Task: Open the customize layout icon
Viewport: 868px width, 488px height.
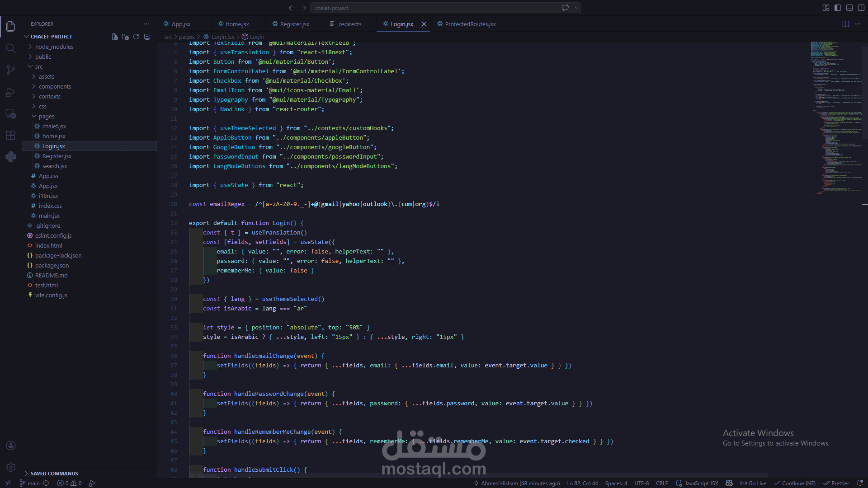Action: pyautogui.click(x=826, y=8)
